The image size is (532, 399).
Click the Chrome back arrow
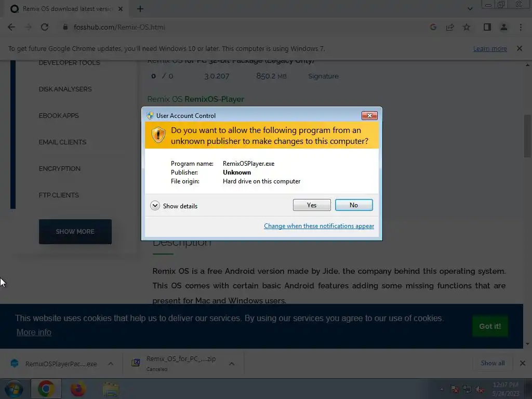pyautogui.click(x=11, y=27)
